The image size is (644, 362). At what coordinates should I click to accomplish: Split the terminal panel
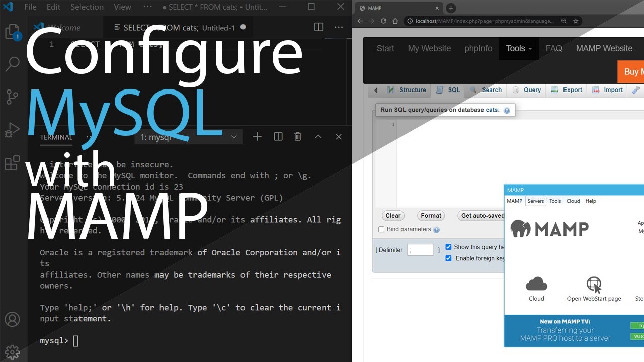[278, 137]
